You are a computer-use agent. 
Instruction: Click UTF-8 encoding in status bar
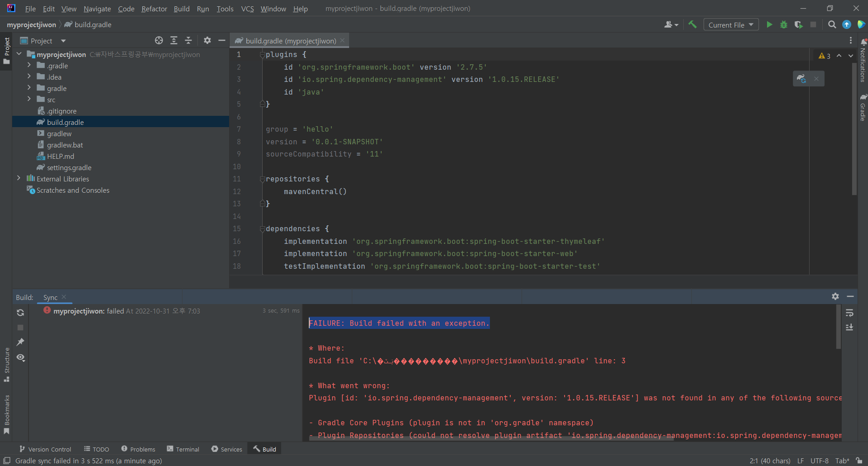tap(820, 461)
